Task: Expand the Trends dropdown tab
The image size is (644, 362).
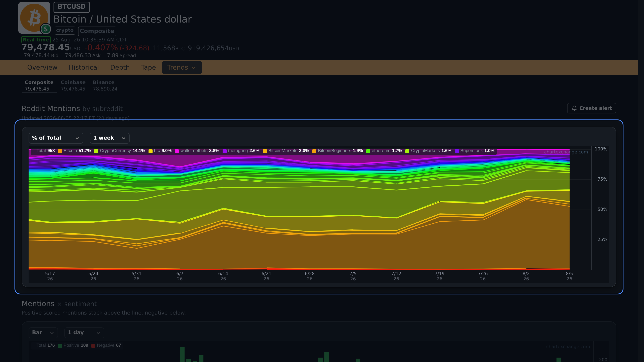Action: pos(182,67)
